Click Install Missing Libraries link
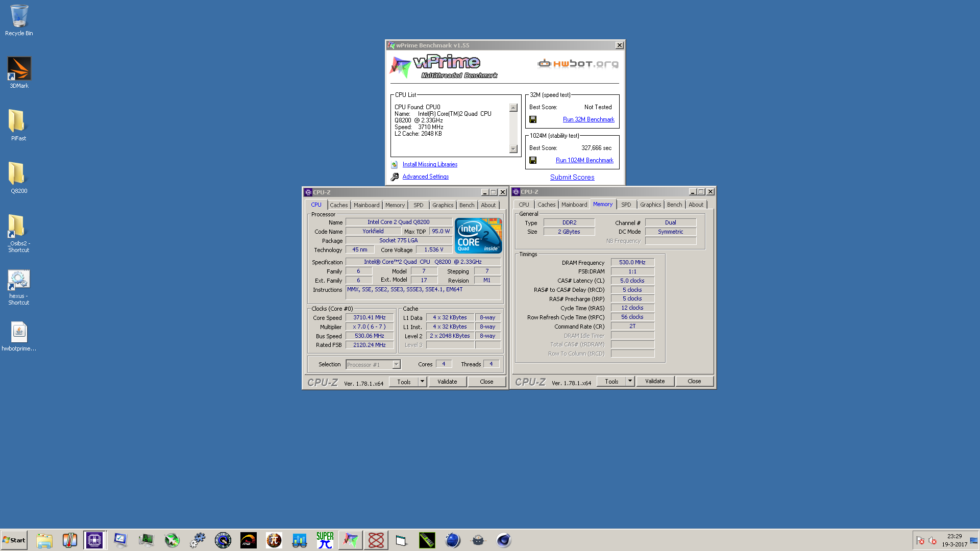Viewport: 980px width, 551px height. click(430, 164)
